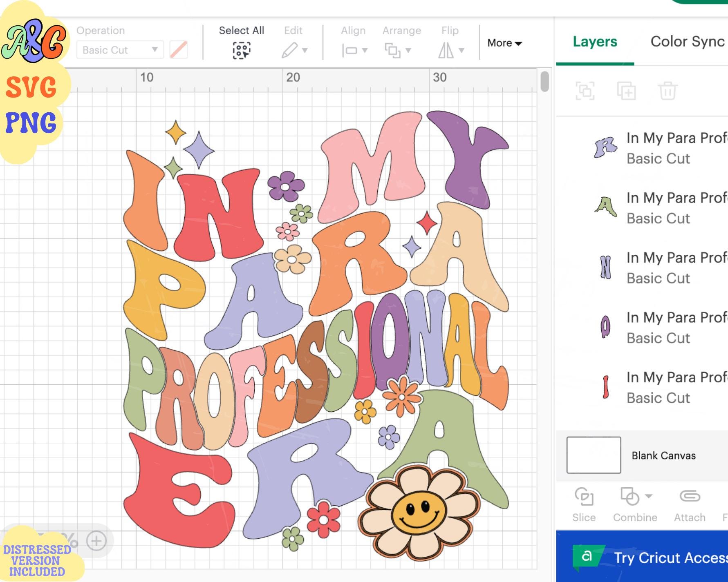728x582 pixels.
Task: Click the Combine tool icon
Action: click(630, 497)
